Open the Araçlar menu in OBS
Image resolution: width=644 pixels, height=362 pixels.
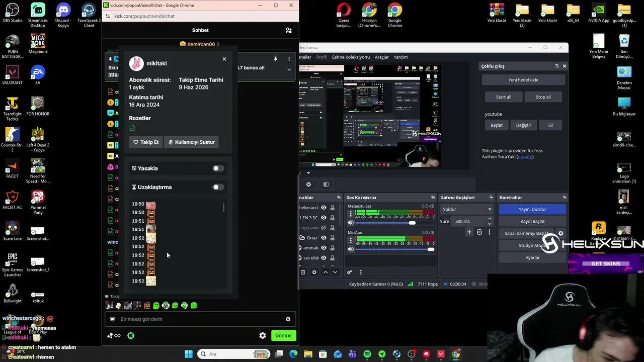[381, 57]
